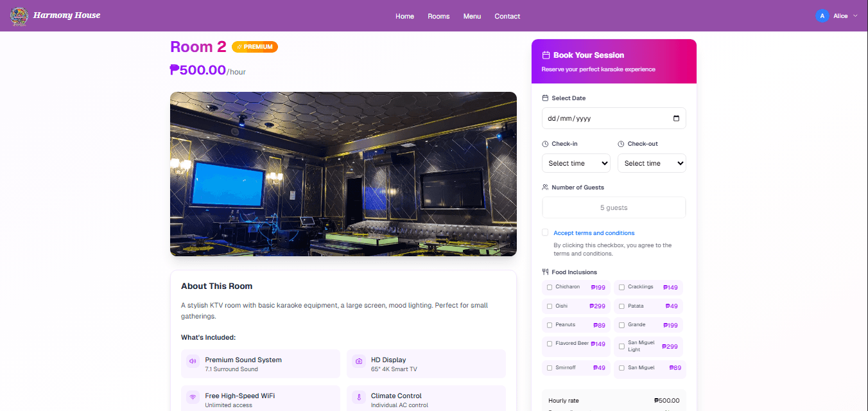The height and width of the screenshot is (411, 868).
Task: Click the Free High-Speed WiFi icon
Action: click(193, 397)
